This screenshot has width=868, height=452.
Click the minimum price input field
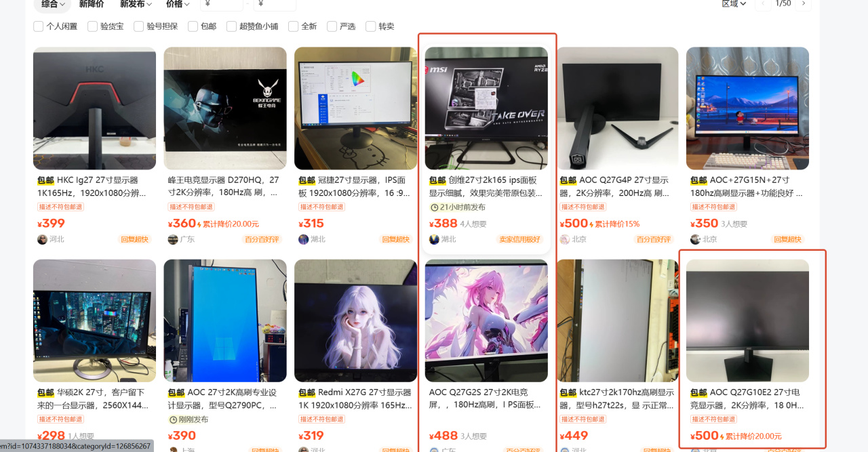(221, 5)
